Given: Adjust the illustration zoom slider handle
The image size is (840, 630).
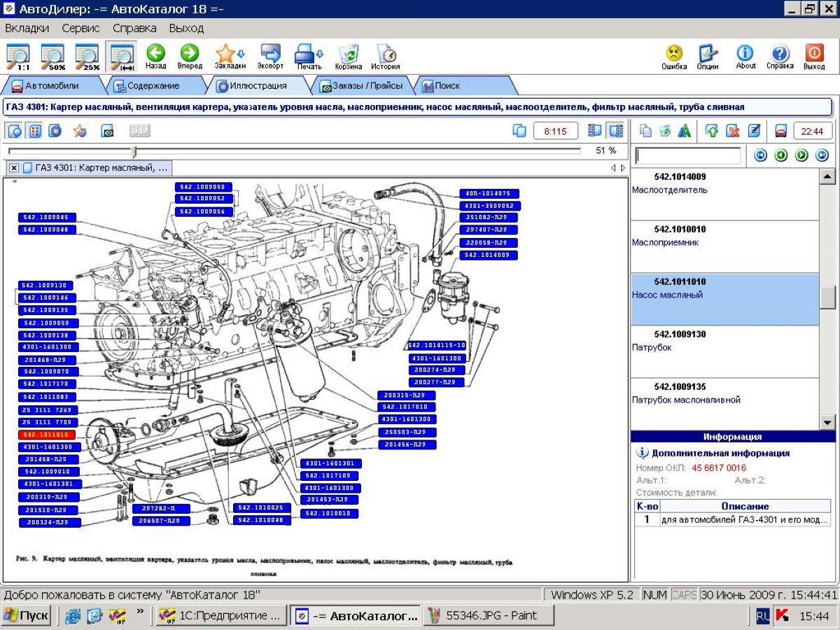Looking at the screenshot, I should coord(134,151).
